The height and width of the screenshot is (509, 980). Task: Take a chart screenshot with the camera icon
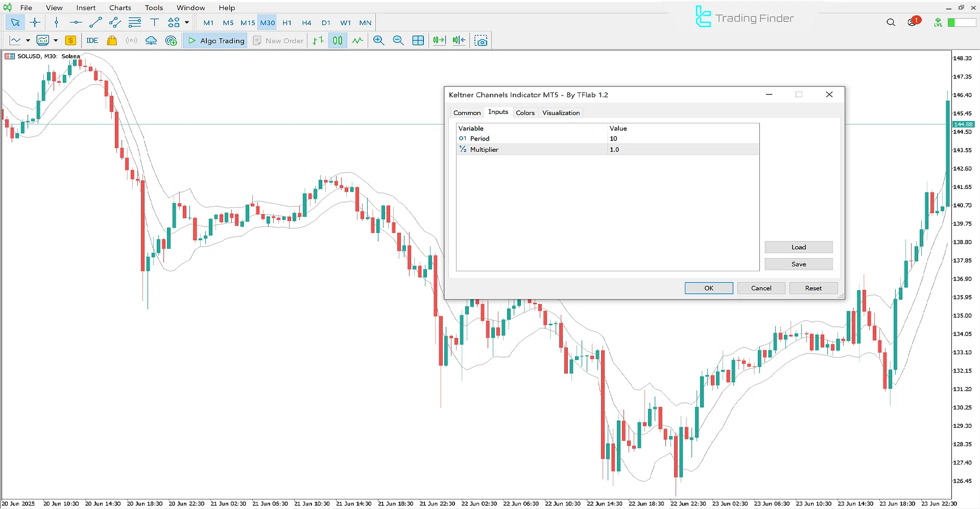point(481,40)
